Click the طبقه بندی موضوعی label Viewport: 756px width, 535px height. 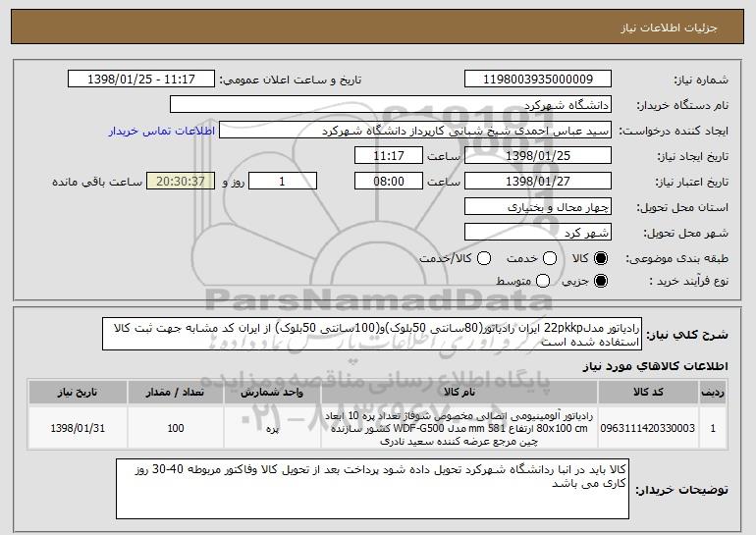(676, 259)
